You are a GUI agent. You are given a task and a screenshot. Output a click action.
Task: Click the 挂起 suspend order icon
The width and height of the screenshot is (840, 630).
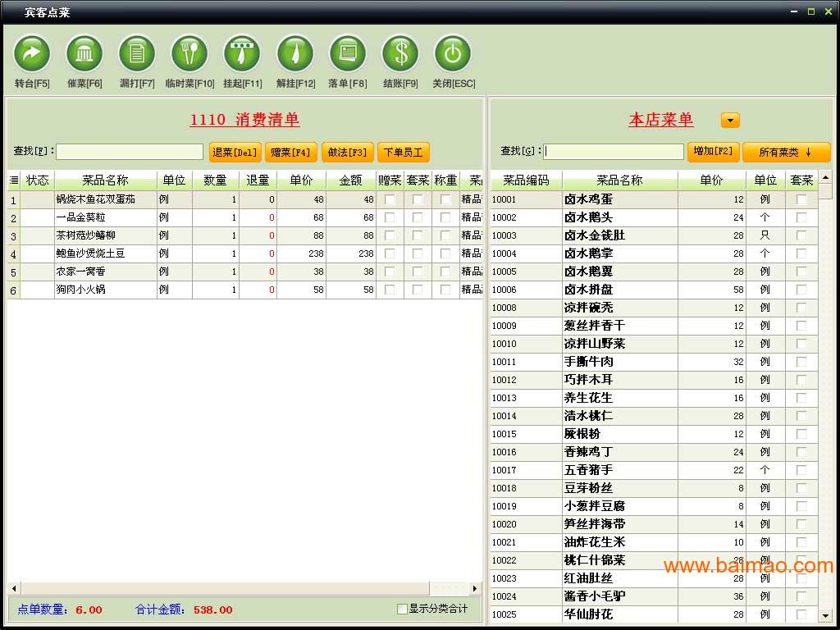point(242,54)
